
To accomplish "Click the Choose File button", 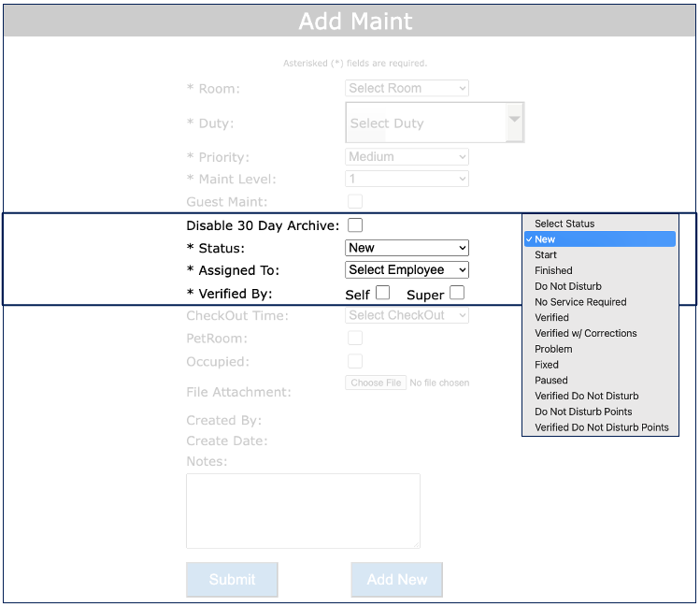I will point(377,383).
